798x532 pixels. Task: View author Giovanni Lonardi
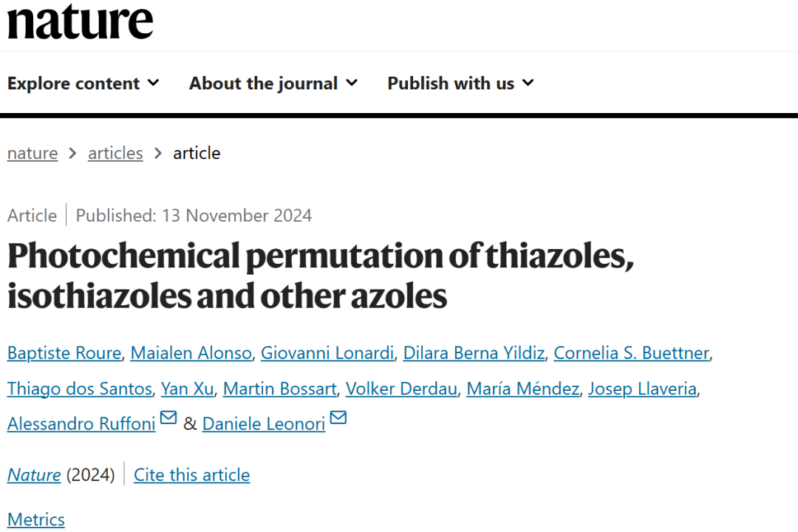click(327, 352)
